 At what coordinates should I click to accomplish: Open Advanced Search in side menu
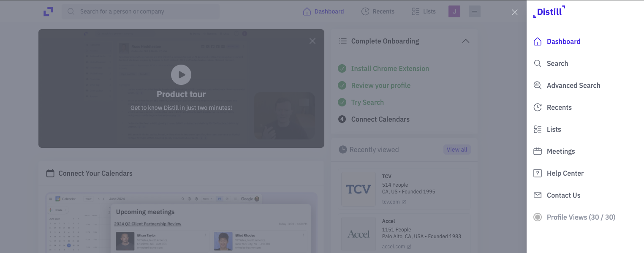pos(573,85)
